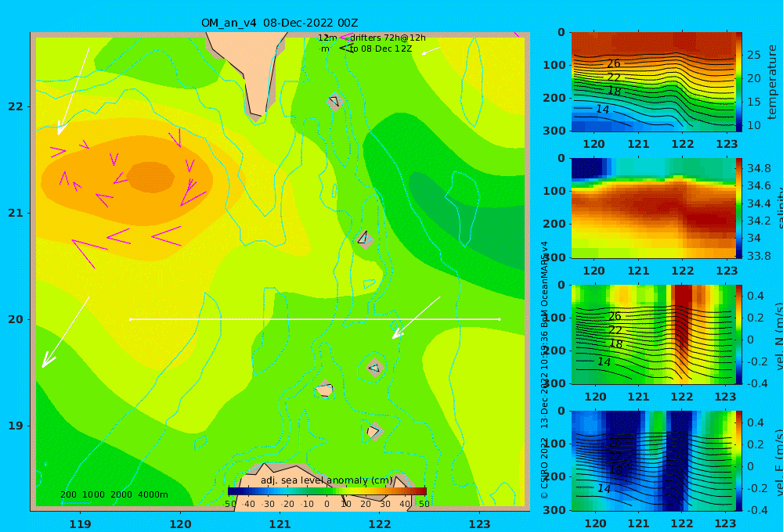The height and width of the screenshot is (532, 783).
Task: Click the 'adj. sea level anomaly (cm)' label
Action: point(327,480)
